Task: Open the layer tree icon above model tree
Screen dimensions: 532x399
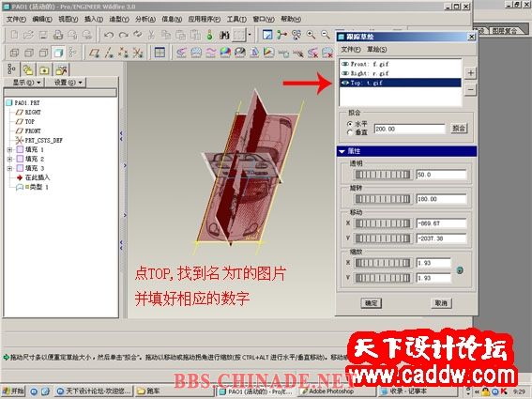Action: pyautogui.click(x=28, y=70)
